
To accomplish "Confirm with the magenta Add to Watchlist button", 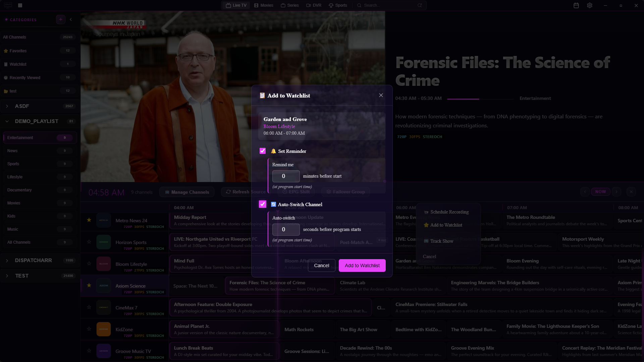I will coord(362,265).
